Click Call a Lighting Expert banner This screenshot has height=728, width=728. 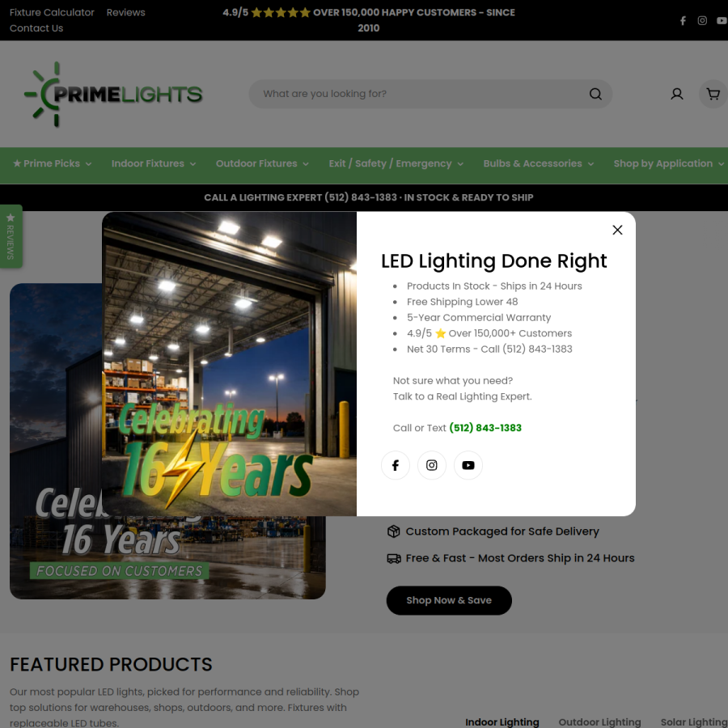coord(369,198)
